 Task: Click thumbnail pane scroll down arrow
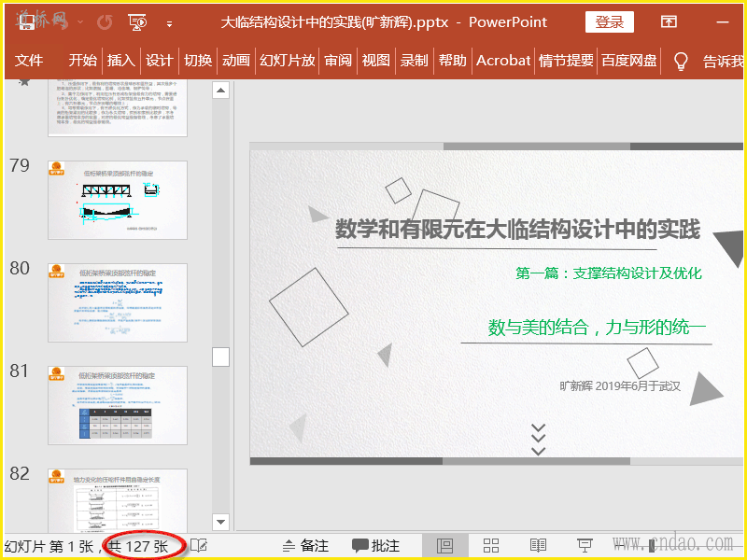(220, 522)
